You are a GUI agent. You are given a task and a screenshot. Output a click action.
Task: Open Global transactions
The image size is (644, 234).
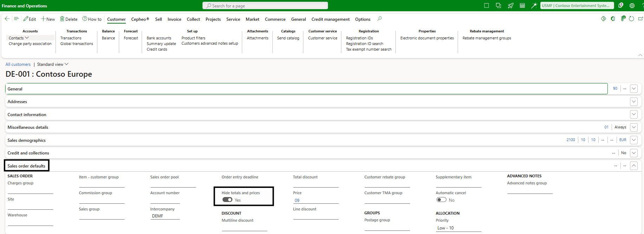pos(77,44)
